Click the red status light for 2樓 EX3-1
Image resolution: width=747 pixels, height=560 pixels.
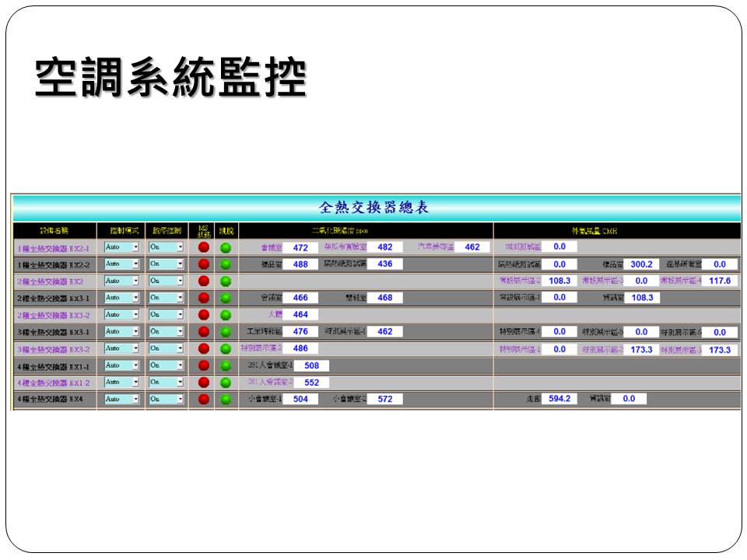pyautogui.click(x=204, y=298)
